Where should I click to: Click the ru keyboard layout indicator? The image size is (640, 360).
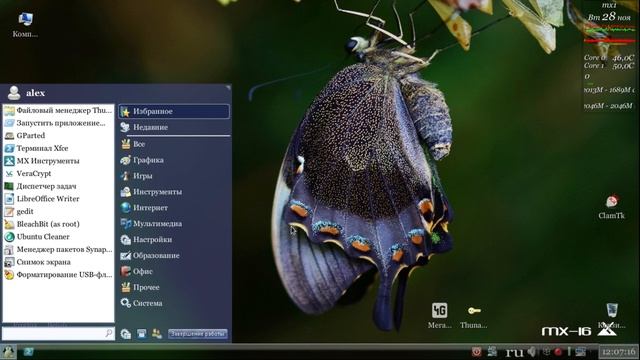coord(514,352)
